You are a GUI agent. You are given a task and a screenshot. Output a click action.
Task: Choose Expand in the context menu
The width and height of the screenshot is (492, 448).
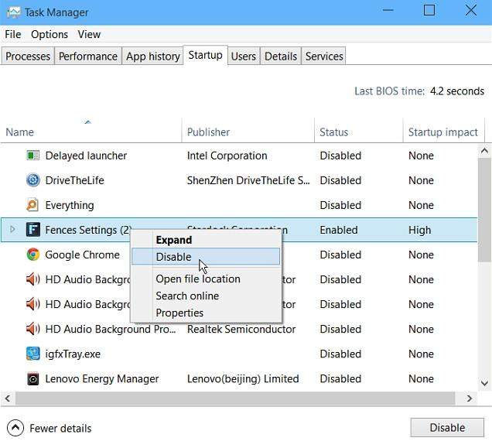tap(206, 240)
